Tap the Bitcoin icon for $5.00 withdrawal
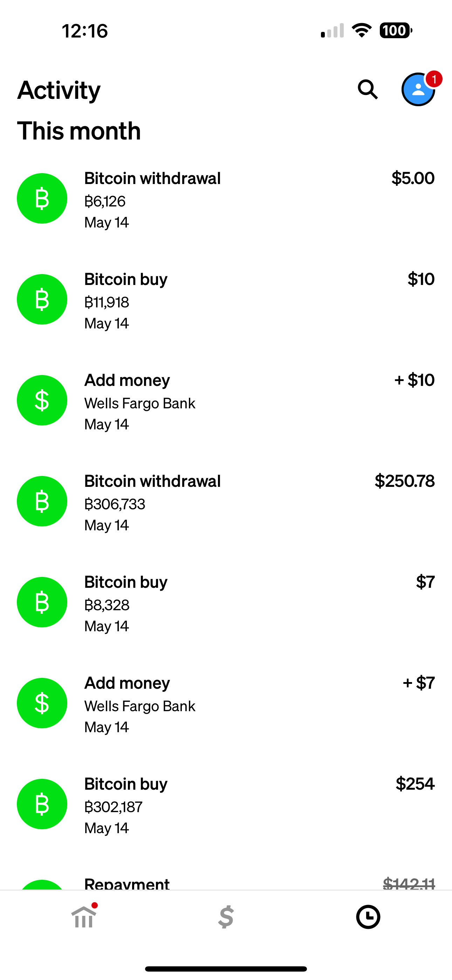452x980 pixels. point(42,198)
